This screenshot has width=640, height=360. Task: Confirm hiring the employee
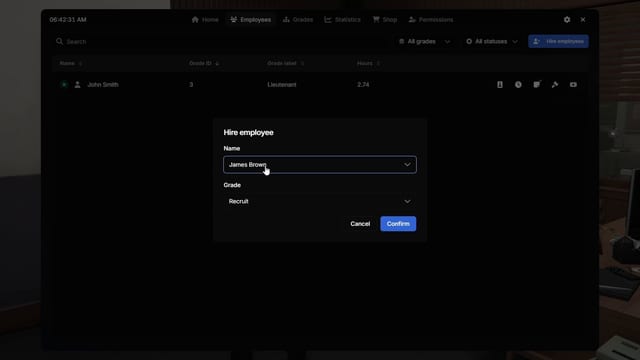[398, 224]
